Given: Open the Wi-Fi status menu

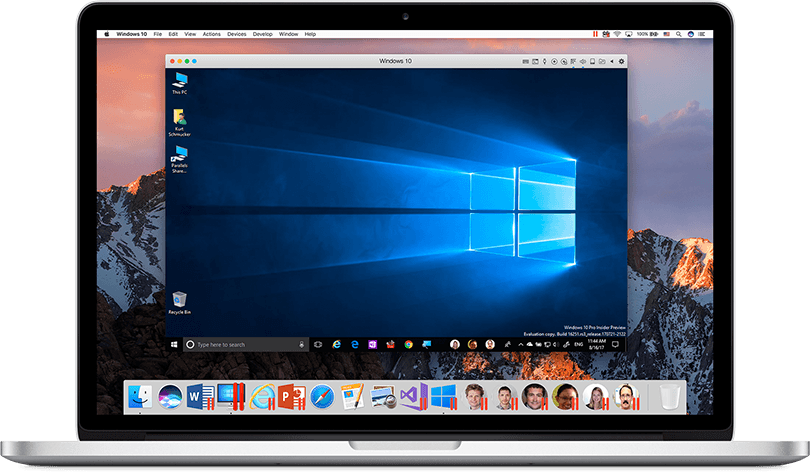Looking at the screenshot, I should [617, 34].
